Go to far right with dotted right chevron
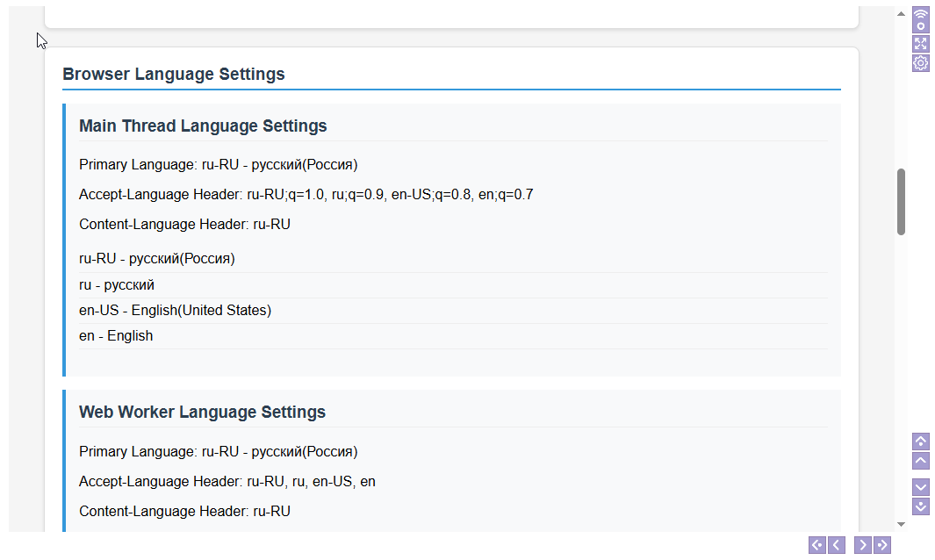This screenshot has height=560, width=935. [x=882, y=545]
